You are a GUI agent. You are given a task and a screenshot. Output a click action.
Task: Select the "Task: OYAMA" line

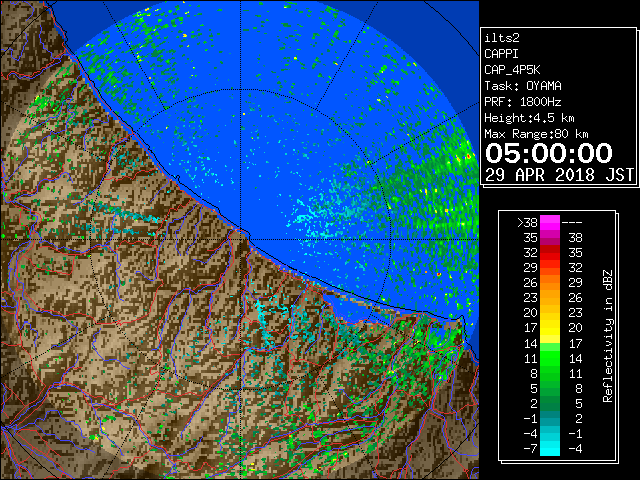(x=523, y=86)
